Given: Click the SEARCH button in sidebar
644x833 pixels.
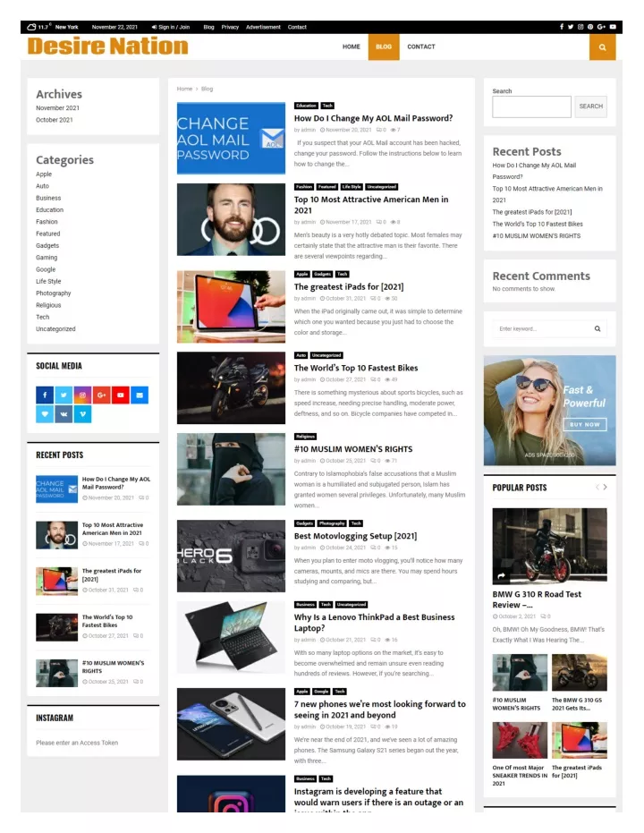Looking at the screenshot, I should click(x=591, y=106).
